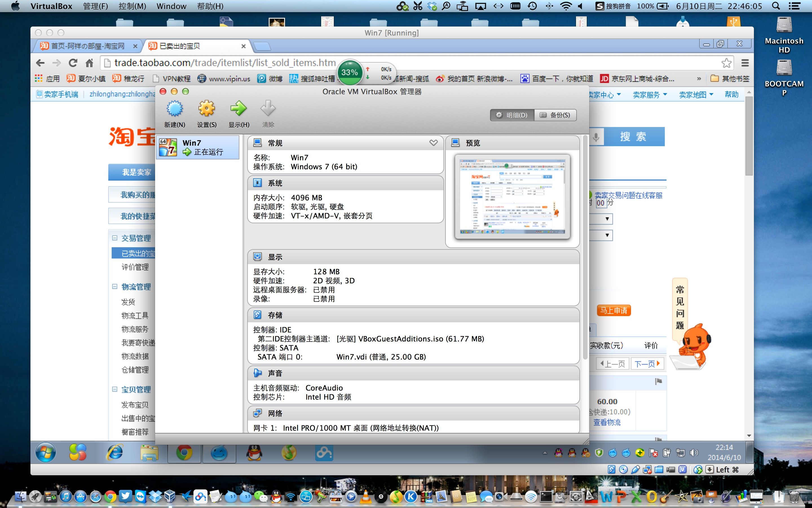This screenshot has height=508, width=812.
Task: Click the VirtualBox details pane scrollbar
Action: [x=585, y=247]
